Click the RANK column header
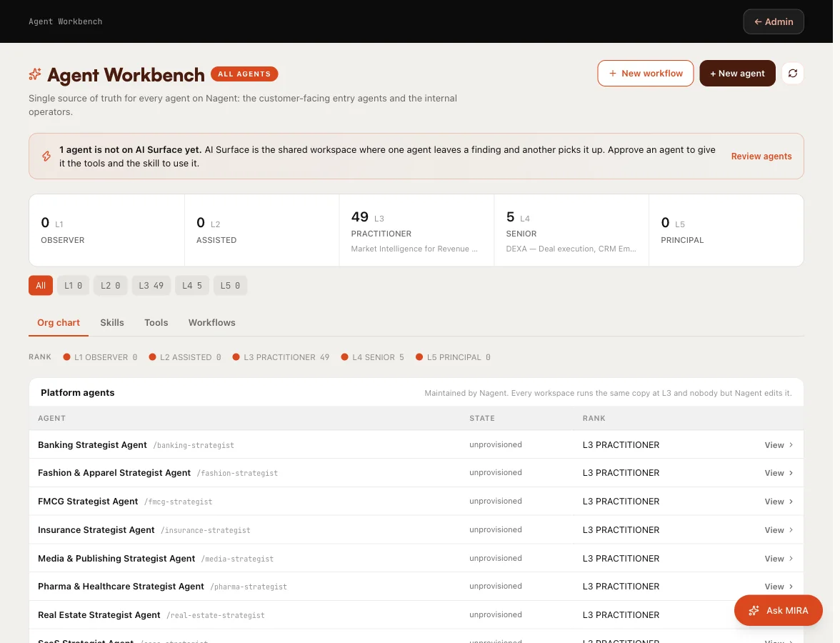840x643 pixels. pyautogui.click(x=594, y=418)
